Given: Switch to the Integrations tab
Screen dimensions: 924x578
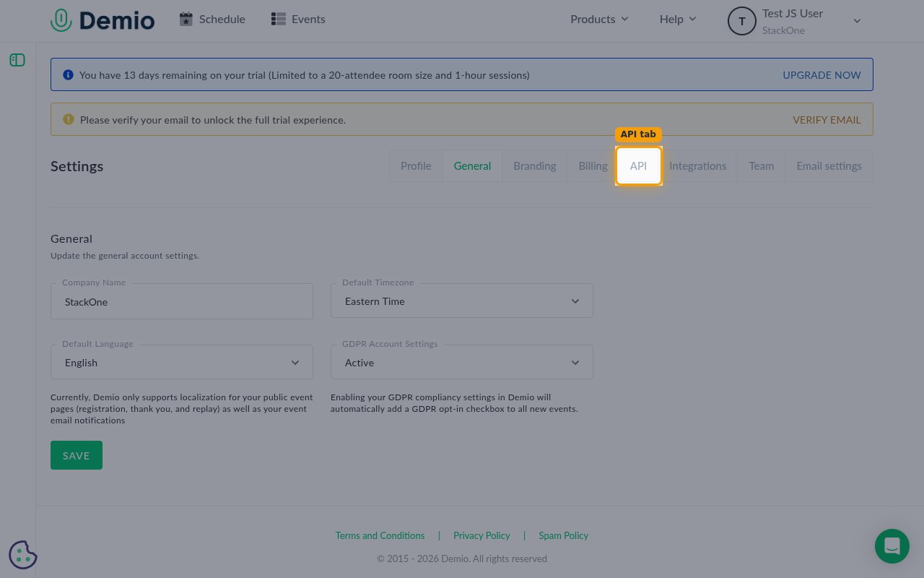Looking at the screenshot, I should [x=697, y=165].
